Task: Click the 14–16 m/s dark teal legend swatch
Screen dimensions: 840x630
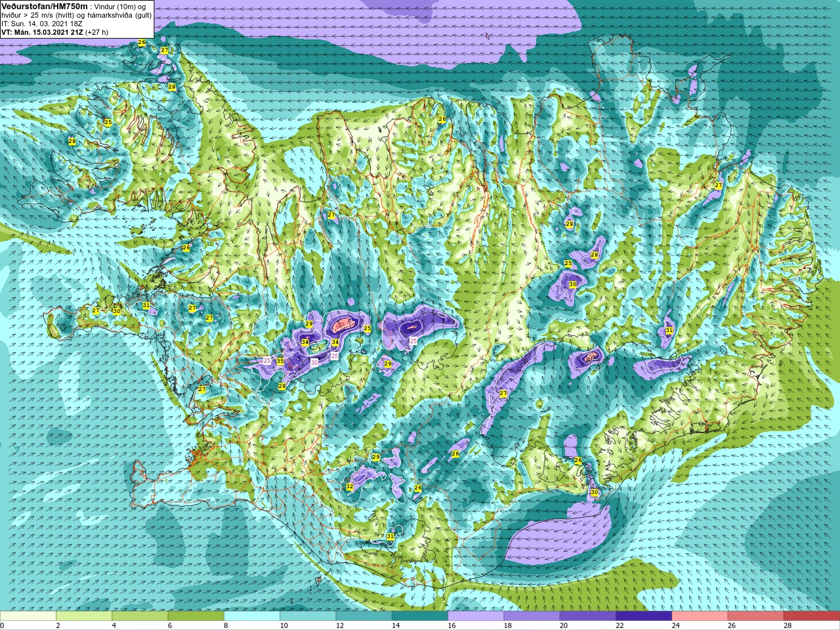Action: [419, 616]
